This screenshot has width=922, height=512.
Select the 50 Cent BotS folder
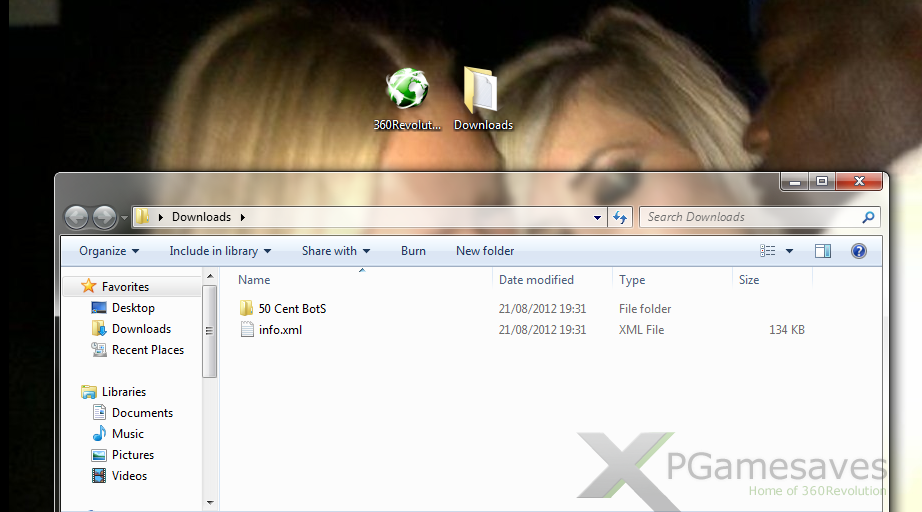292,309
